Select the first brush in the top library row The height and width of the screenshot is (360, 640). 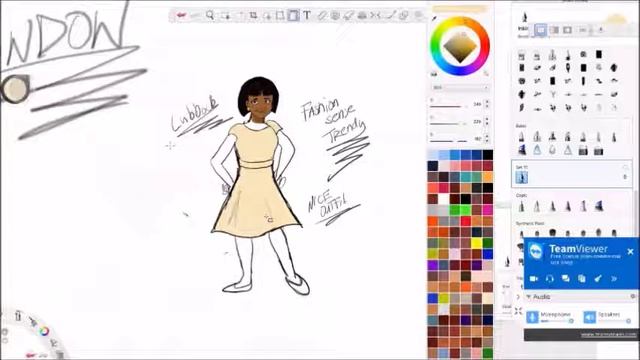(522, 55)
